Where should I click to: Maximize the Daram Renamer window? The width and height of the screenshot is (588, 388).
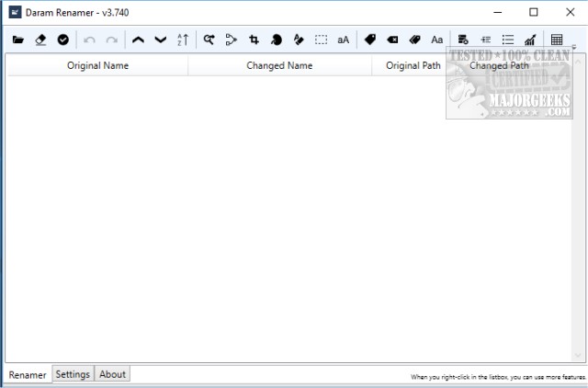(x=533, y=12)
